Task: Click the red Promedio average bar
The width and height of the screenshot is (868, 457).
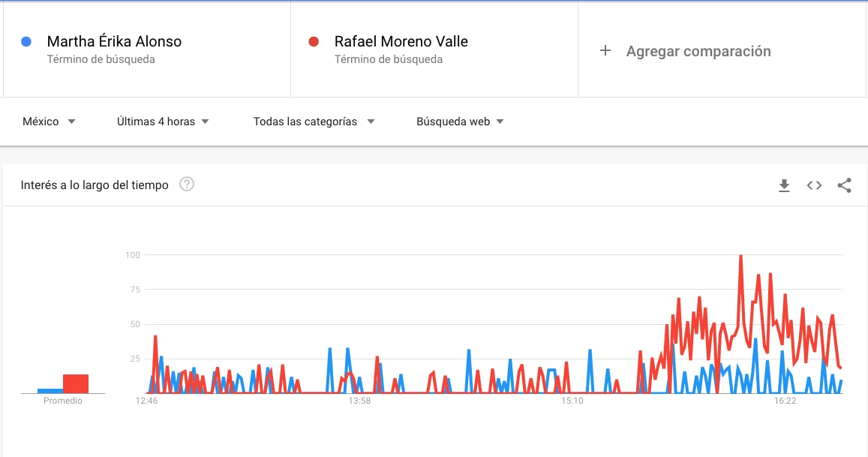Action: click(76, 383)
